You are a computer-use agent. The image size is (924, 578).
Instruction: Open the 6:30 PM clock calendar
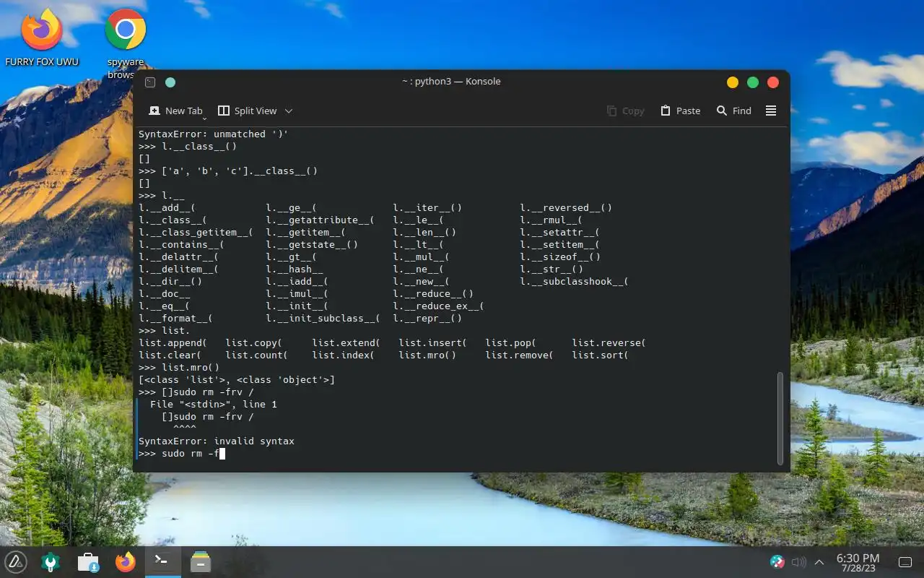858,562
